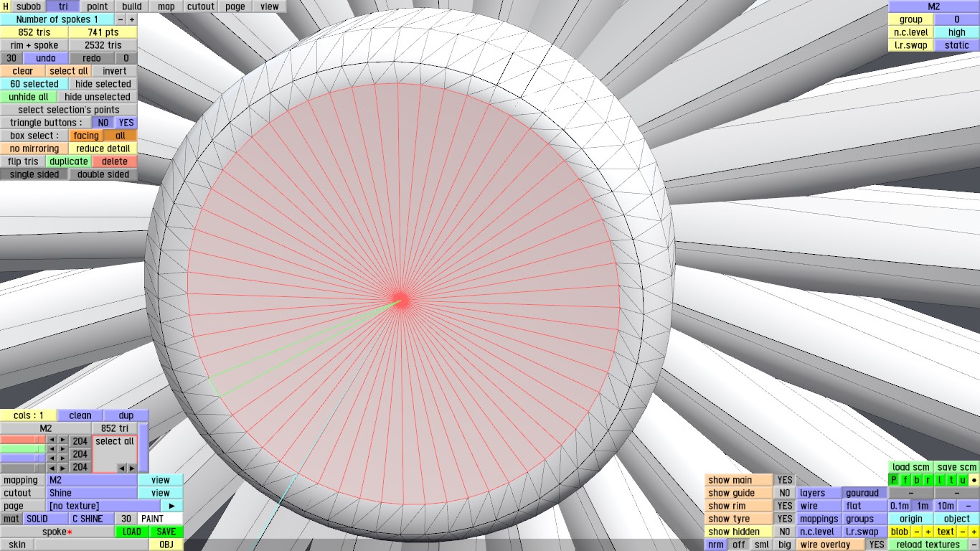Select the t view button
The height and width of the screenshot is (551, 980).
(x=951, y=480)
